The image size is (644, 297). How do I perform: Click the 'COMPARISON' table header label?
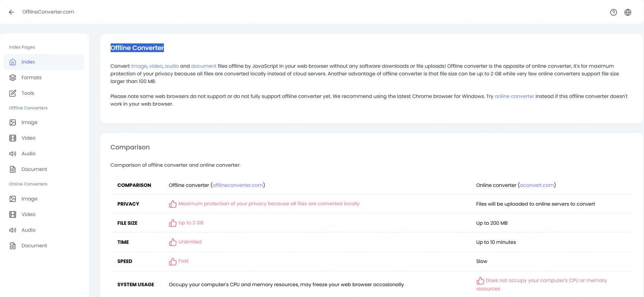(x=134, y=185)
